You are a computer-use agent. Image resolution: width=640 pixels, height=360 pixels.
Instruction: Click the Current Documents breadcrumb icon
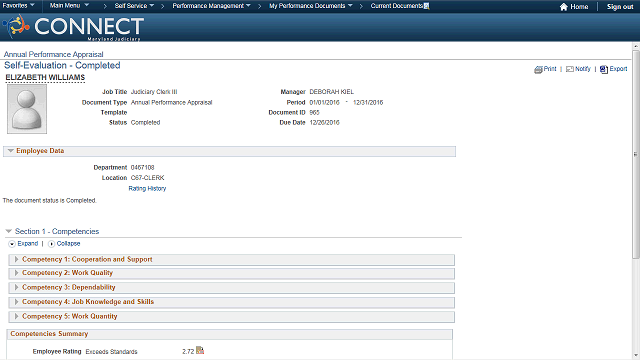[x=427, y=6]
